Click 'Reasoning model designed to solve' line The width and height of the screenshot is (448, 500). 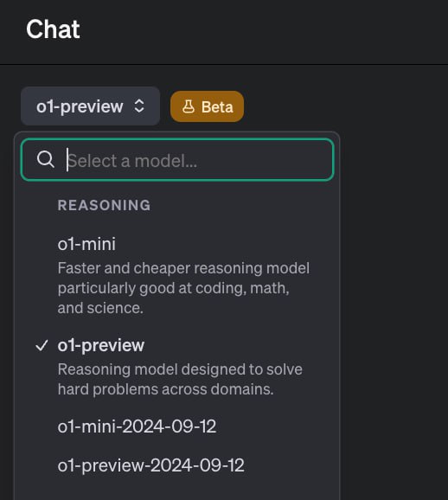coord(180,369)
